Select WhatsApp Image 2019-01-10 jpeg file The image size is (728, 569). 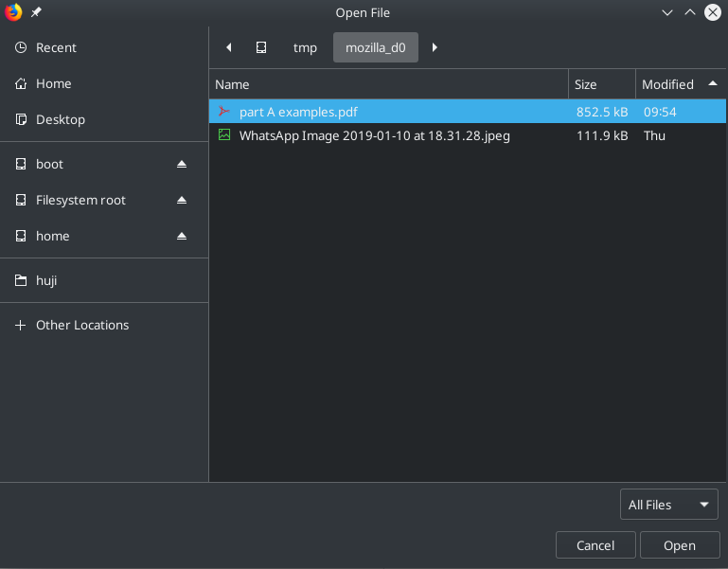[x=468, y=135]
